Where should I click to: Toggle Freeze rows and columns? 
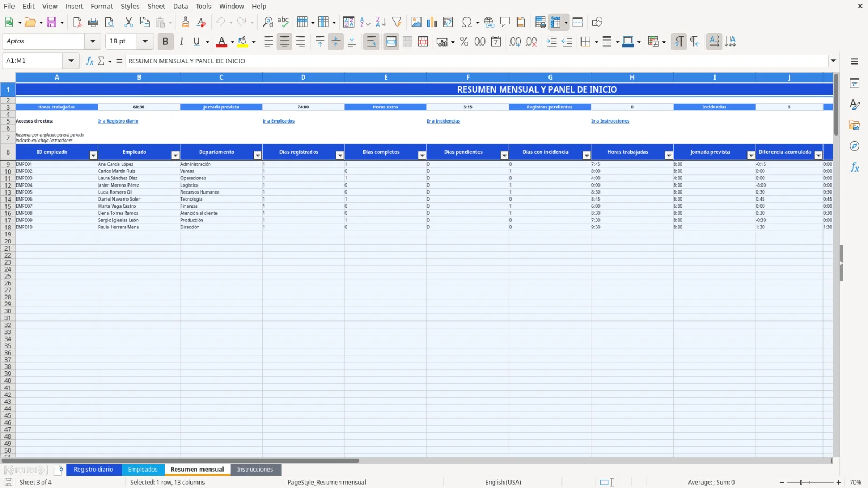coord(555,22)
